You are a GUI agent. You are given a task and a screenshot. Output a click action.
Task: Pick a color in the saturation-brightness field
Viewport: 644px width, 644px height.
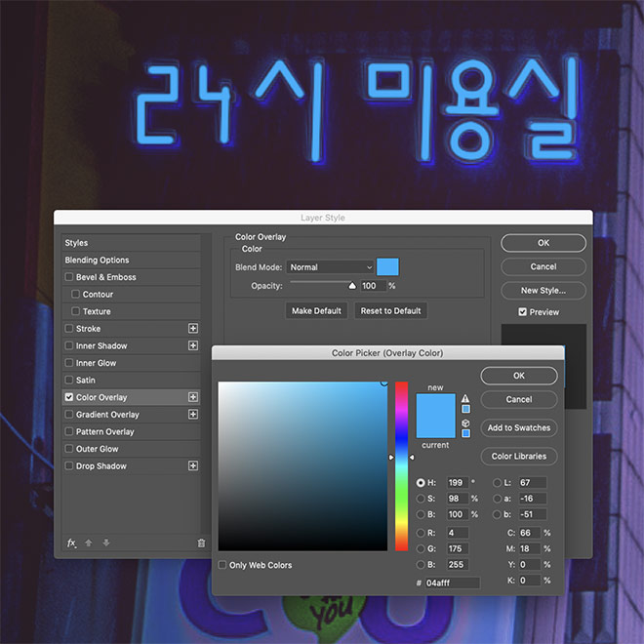coord(302,466)
